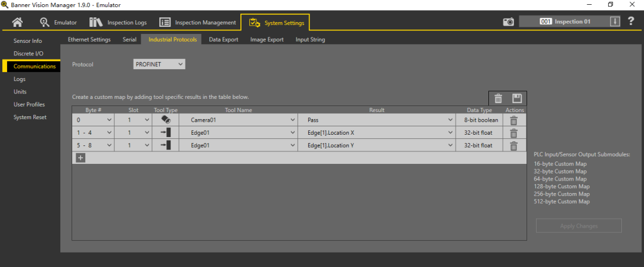644x267 pixels.
Task: Switch to Input String tab
Action: 311,40
